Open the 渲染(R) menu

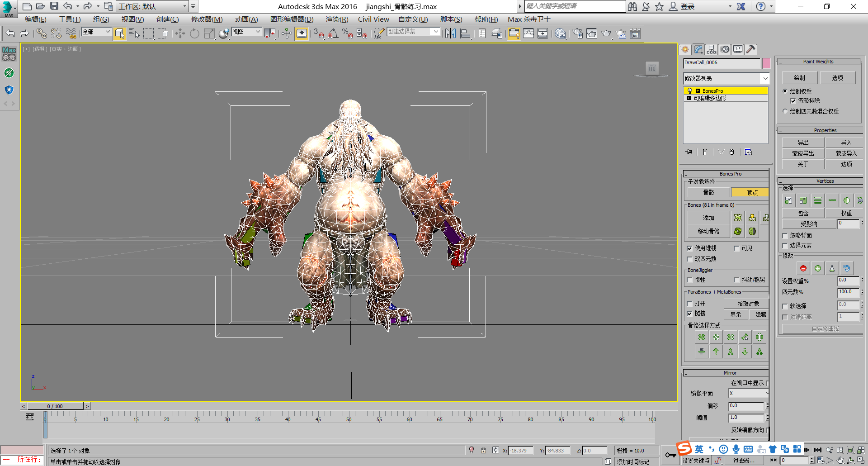click(x=337, y=19)
